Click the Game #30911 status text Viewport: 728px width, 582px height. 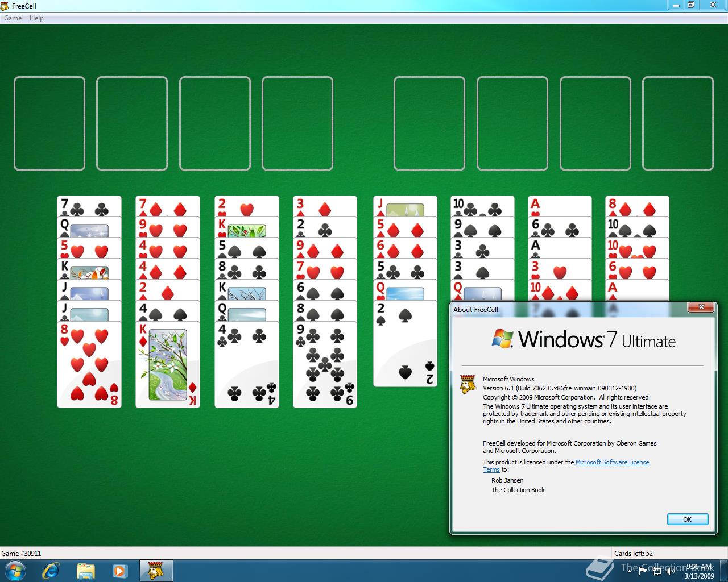coord(21,553)
